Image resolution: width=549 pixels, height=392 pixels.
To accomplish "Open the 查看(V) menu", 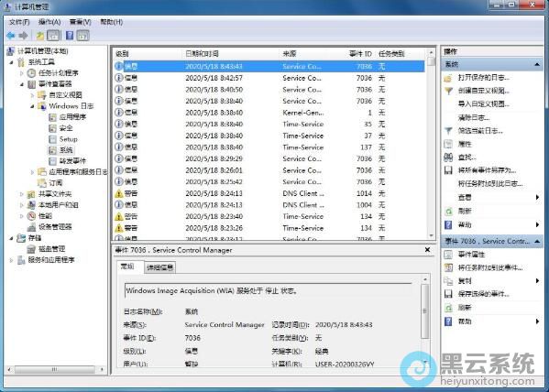I will pyautogui.click(x=80, y=22).
